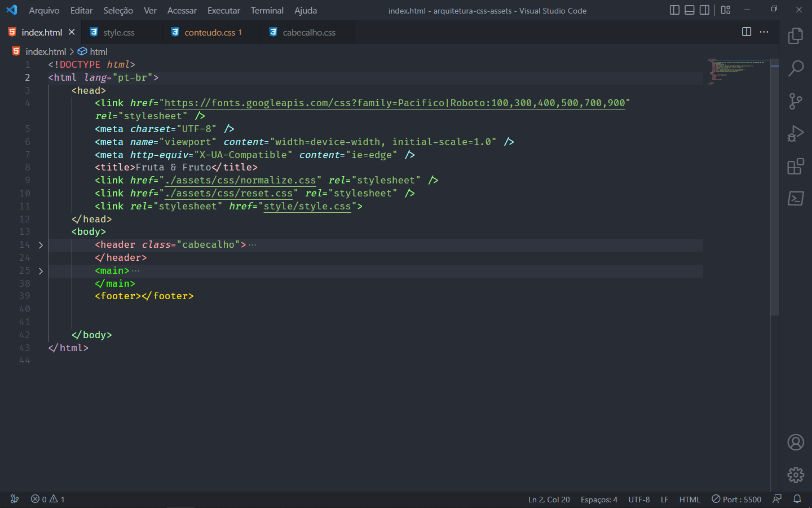Open Run and Debug view
The width and height of the screenshot is (812, 508).
pos(796,134)
